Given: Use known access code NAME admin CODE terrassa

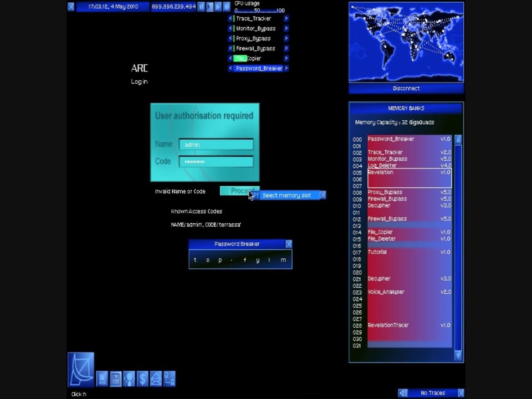Looking at the screenshot, I should [x=206, y=224].
